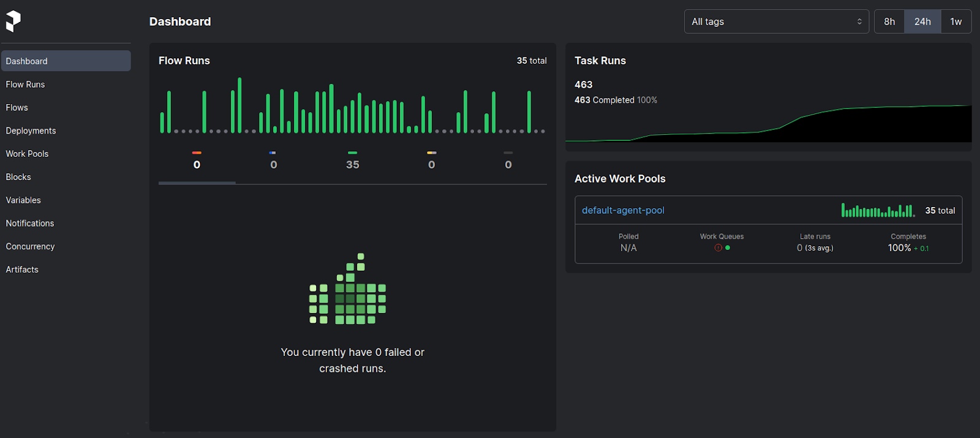Navigate to Work Pools

pyautogui.click(x=27, y=154)
